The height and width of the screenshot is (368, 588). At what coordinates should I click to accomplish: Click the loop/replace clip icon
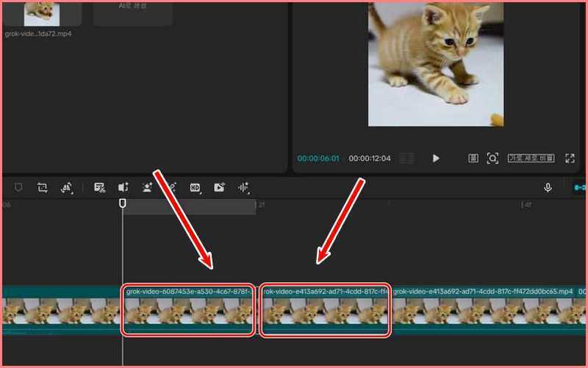[x=43, y=188]
